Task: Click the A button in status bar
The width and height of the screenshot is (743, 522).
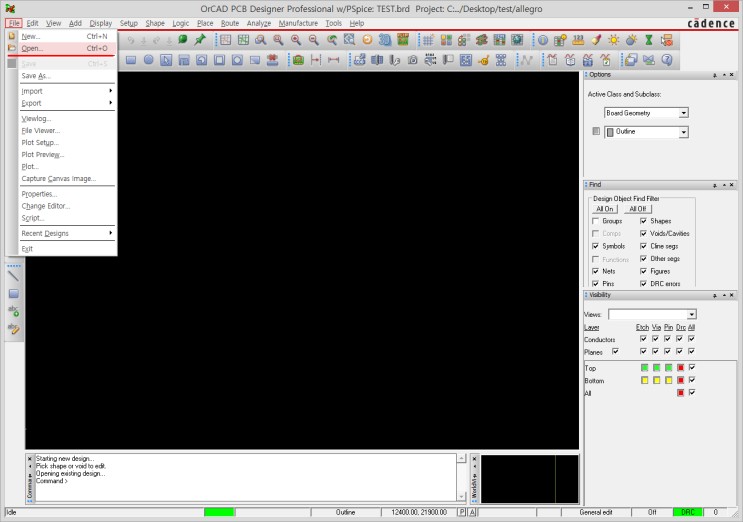Action: (x=472, y=512)
